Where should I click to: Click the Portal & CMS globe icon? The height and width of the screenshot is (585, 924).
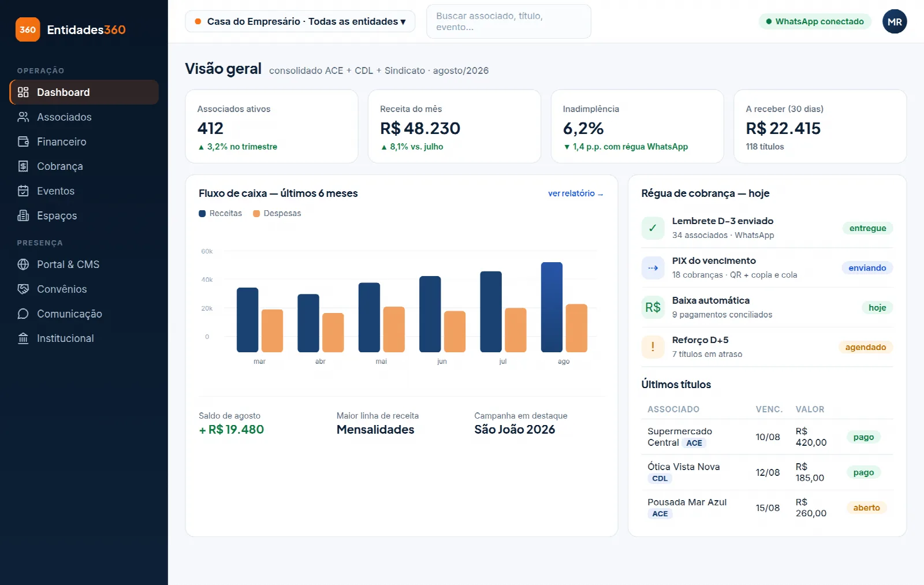[23, 264]
